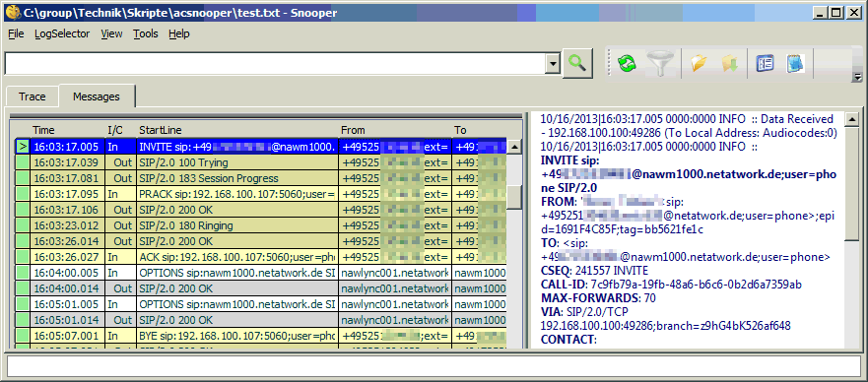Screen dimensions: 868x382
Task: Select the 16:03:17.039 100 Trying row
Action: [x=260, y=162]
